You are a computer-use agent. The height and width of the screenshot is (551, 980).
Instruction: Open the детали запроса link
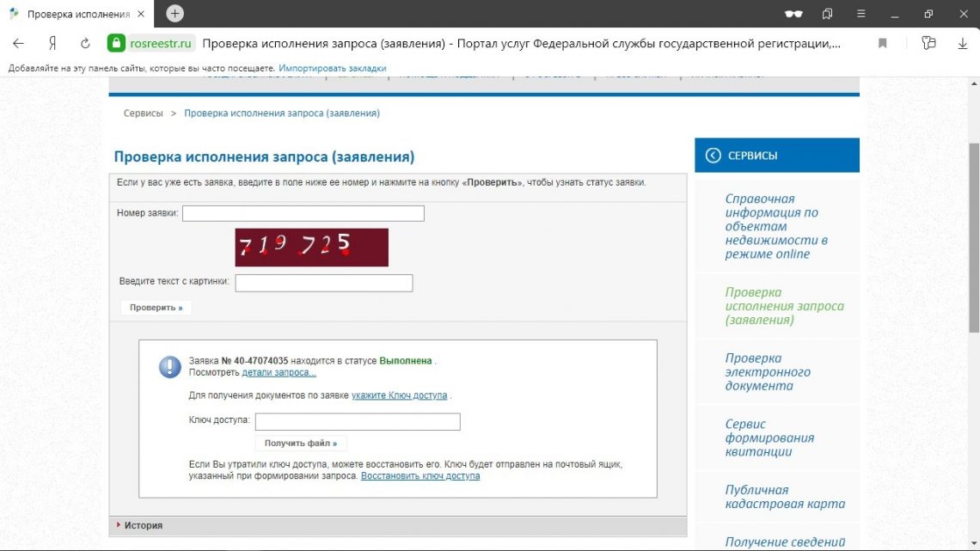click(279, 373)
